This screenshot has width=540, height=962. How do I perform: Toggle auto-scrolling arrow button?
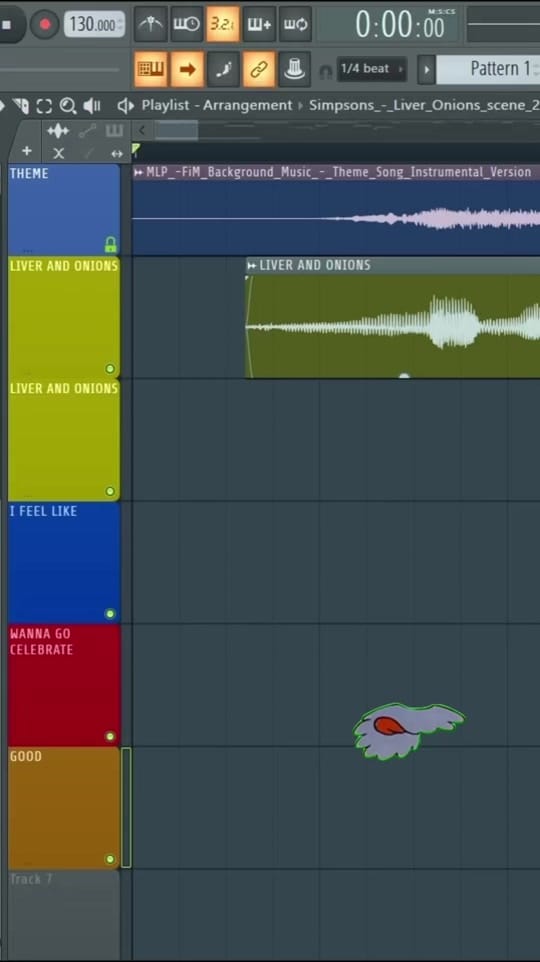pyautogui.click(x=187, y=69)
